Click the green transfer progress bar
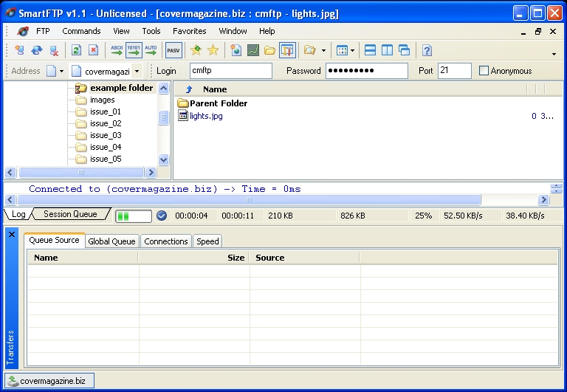This screenshot has height=392, width=567. pos(134,216)
